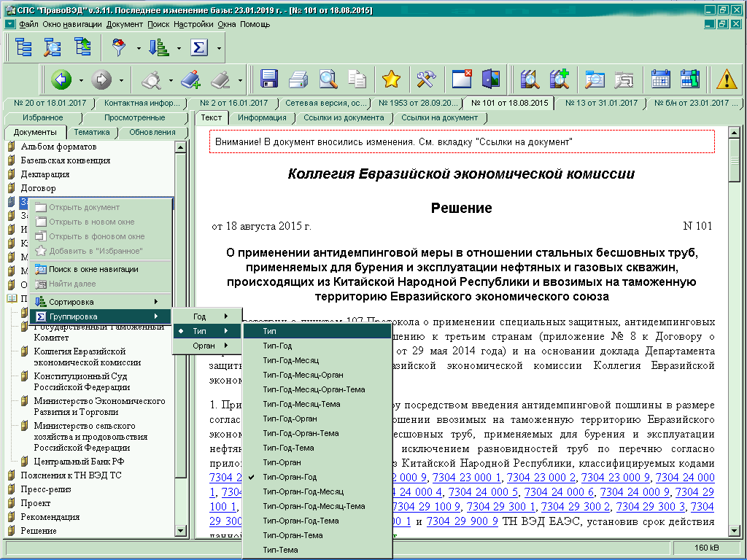Open the tariff code link 7304 29 900 9

pyautogui.click(x=462, y=521)
